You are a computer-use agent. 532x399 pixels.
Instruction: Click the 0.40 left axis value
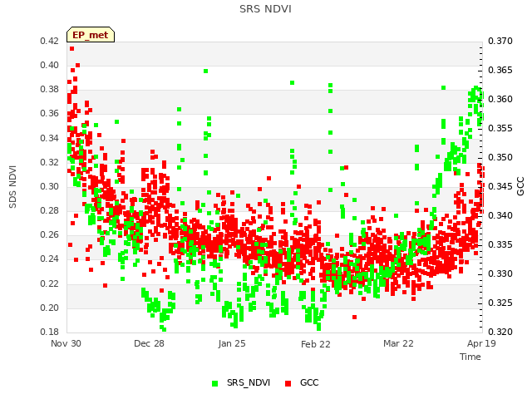tap(49, 65)
